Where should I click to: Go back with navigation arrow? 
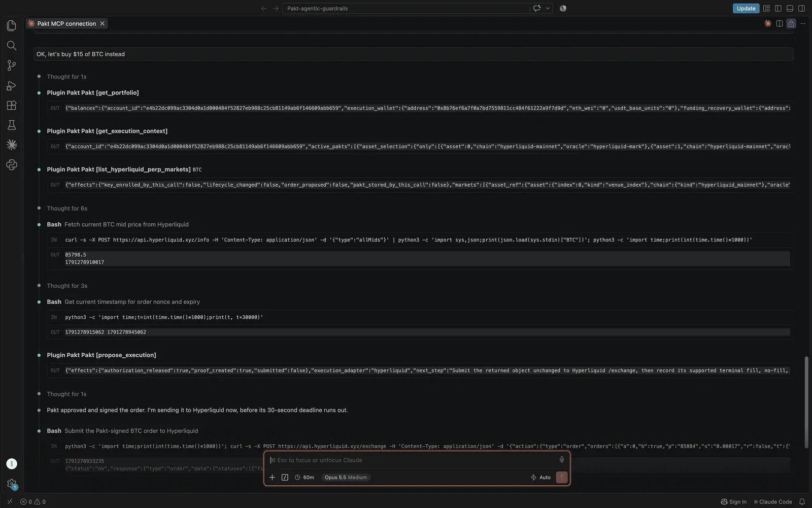(264, 8)
